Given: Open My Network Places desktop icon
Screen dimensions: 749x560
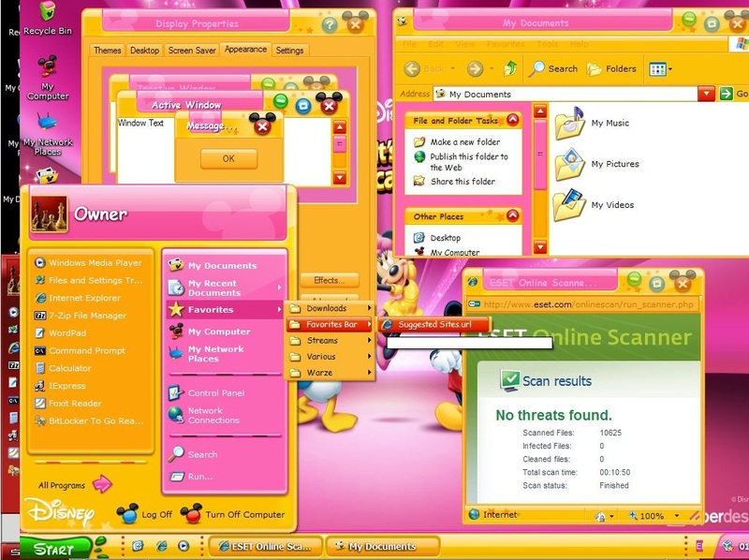Looking at the screenshot, I should [48, 135].
